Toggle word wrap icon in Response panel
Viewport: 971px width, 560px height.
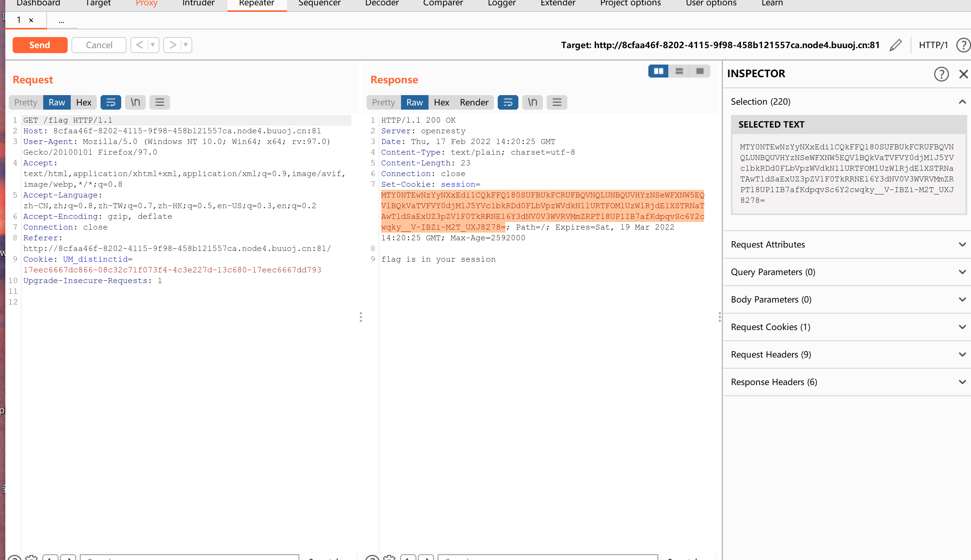click(x=508, y=102)
